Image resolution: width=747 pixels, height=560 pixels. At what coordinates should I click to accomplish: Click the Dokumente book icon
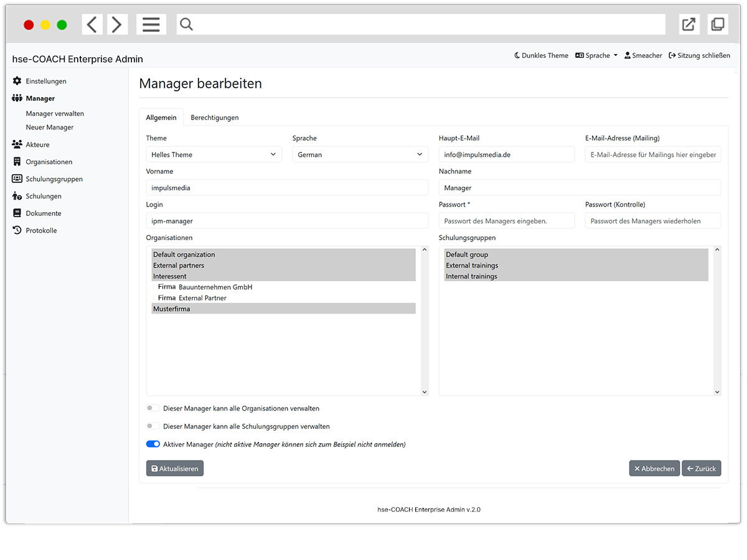point(17,213)
